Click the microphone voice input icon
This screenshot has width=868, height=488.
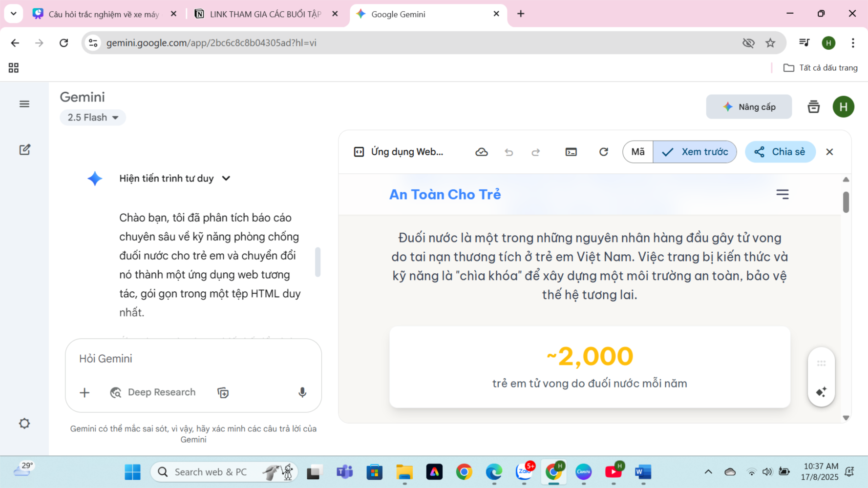(x=302, y=392)
